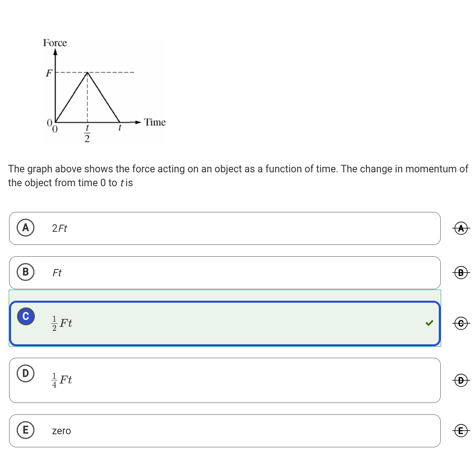Click the answer text "2Ft"

click(x=59, y=229)
